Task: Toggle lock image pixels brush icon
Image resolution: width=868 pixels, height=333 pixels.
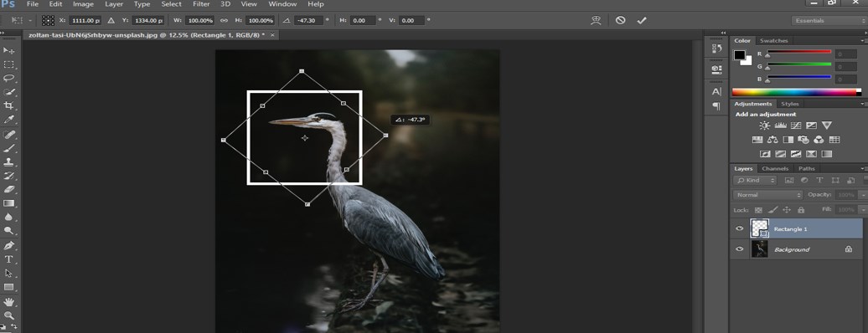Action: point(772,210)
